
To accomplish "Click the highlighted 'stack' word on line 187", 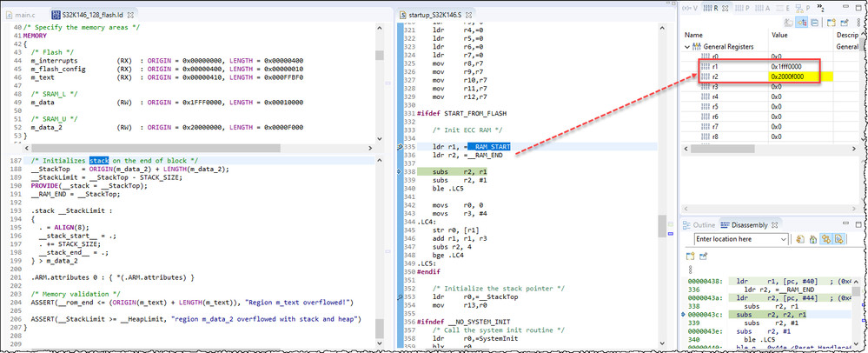I will [100, 161].
